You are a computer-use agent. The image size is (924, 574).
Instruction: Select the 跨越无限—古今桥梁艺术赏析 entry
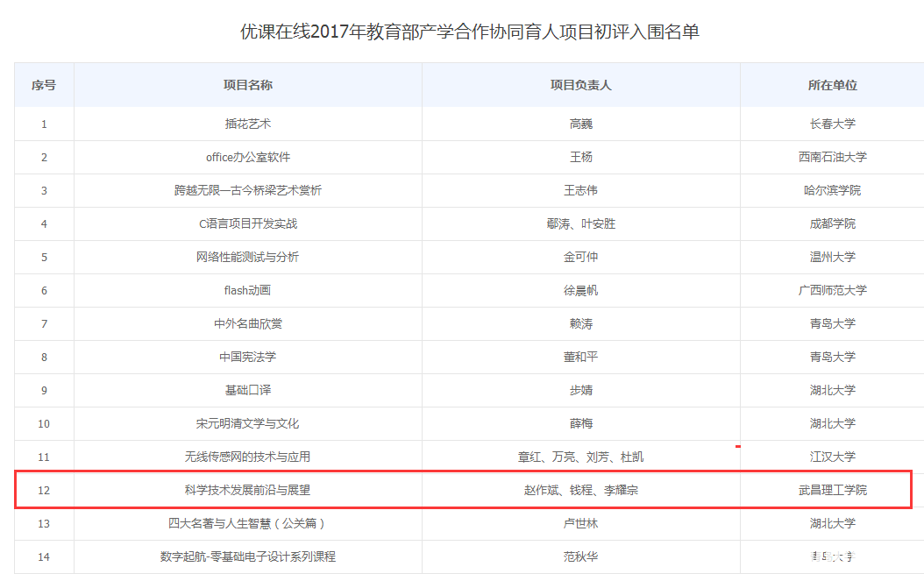248,190
